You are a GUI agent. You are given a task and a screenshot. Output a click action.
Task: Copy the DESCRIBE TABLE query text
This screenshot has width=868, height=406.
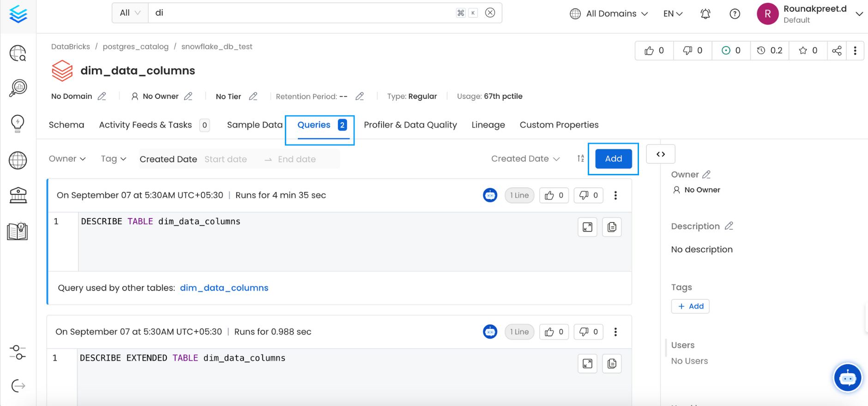tap(612, 227)
